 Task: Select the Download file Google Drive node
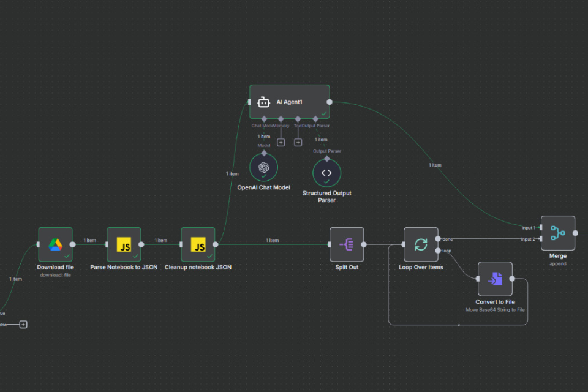click(x=56, y=244)
